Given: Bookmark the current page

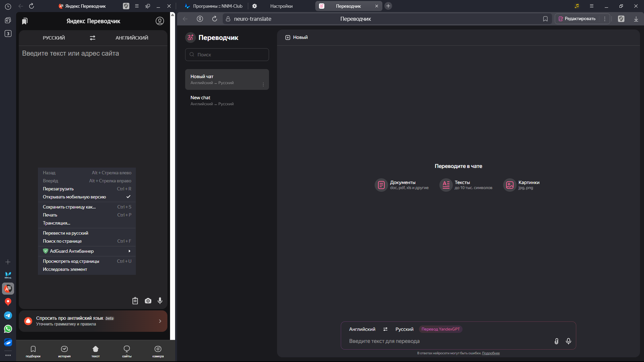Looking at the screenshot, I should (x=545, y=19).
